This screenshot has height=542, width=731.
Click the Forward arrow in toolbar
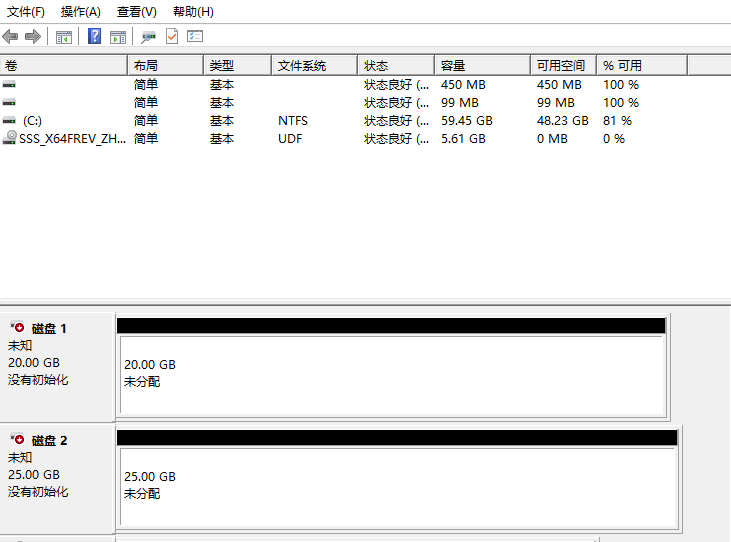[32, 37]
